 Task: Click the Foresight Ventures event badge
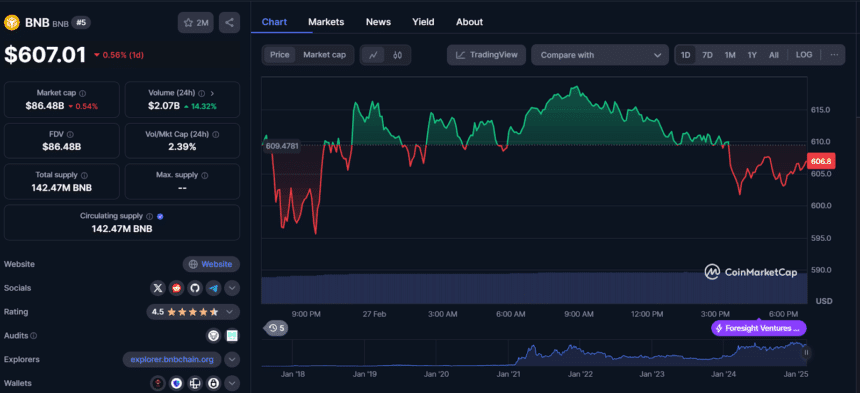tap(759, 328)
